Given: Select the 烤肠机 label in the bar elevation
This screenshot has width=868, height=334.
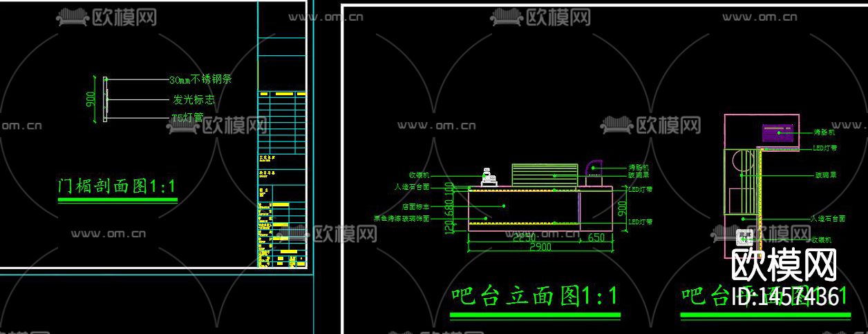Looking at the screenshot, I should coord(638,168).
